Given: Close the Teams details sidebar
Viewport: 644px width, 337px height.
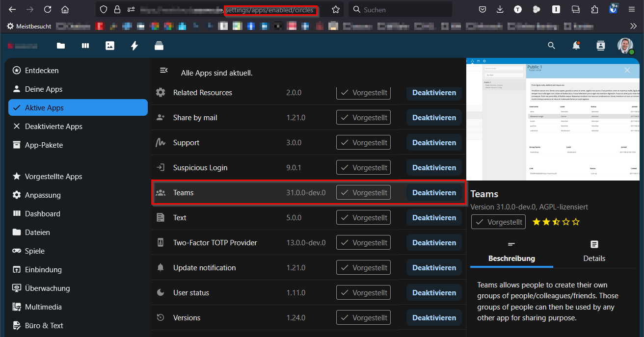Looking at the screenshot, I should (x=627, y=71).
